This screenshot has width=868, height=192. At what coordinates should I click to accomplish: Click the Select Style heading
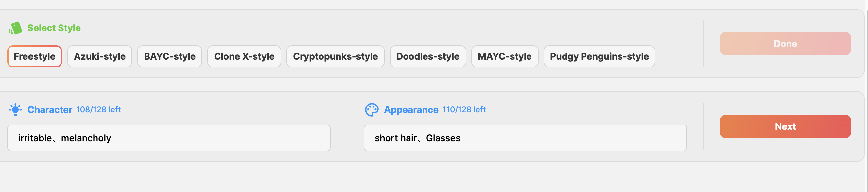54,28
